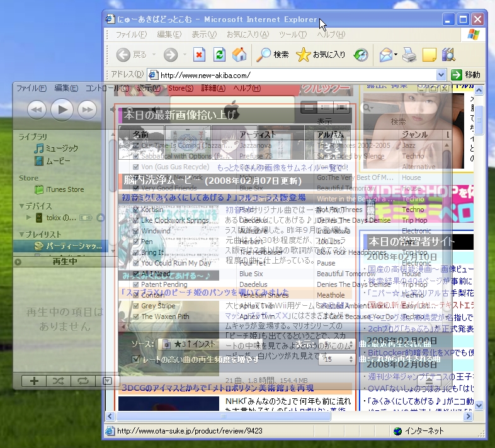Stop page loading with the red X icon
495x448 pixels.
click(x=199, y=55)
